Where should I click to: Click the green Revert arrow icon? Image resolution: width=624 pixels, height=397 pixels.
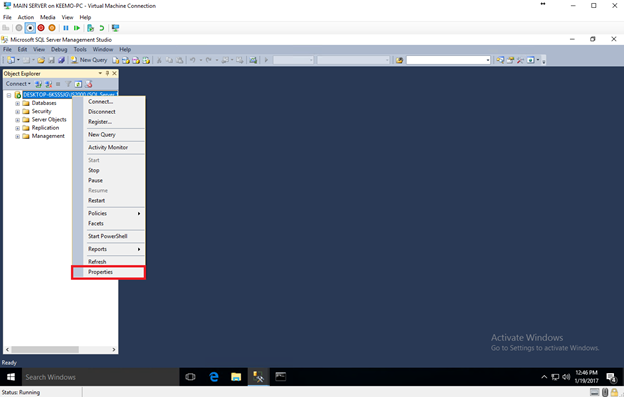101,28
